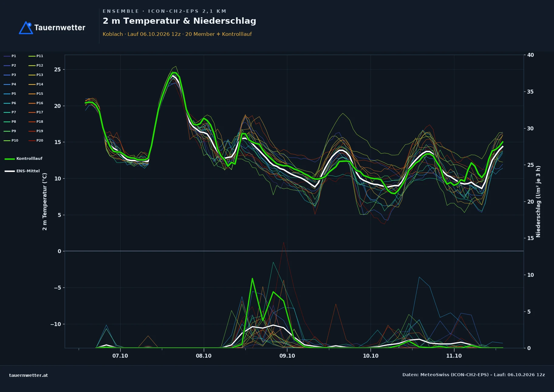Toggle the P4 legend entry

click(x=10, y=84)
